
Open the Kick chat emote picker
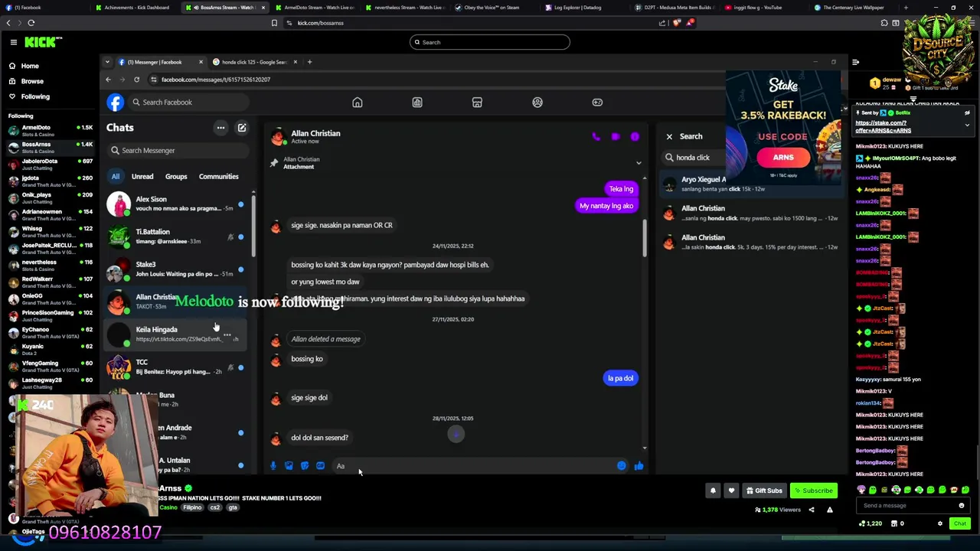coord(962,505)
